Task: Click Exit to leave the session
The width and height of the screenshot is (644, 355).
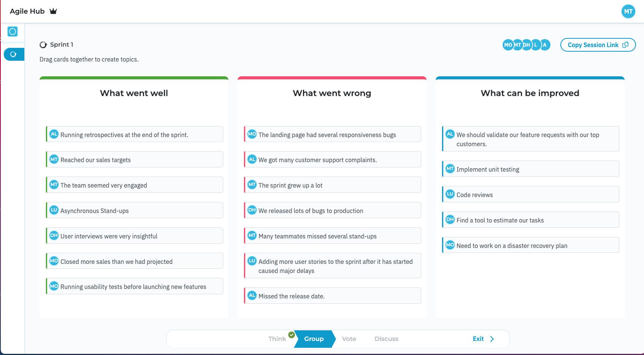Action: [x=478, y=339]
